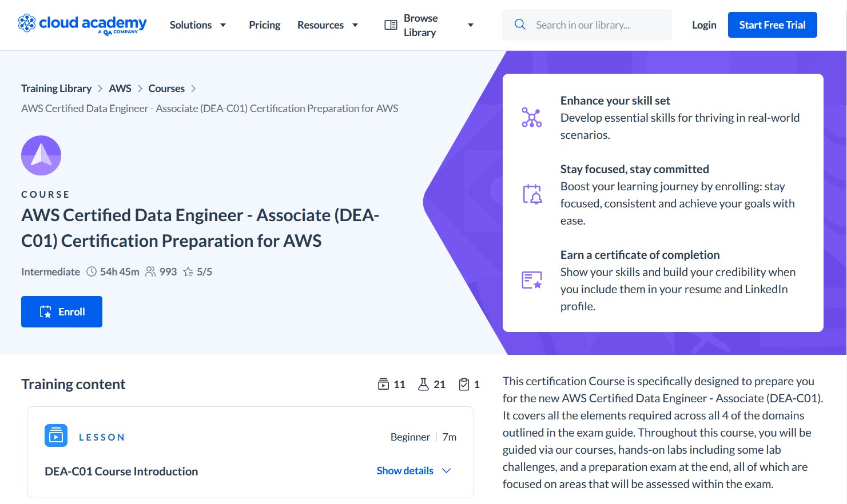
Task: Click the exam clipboard icon showing 1
Action: [x=464, y=384]
